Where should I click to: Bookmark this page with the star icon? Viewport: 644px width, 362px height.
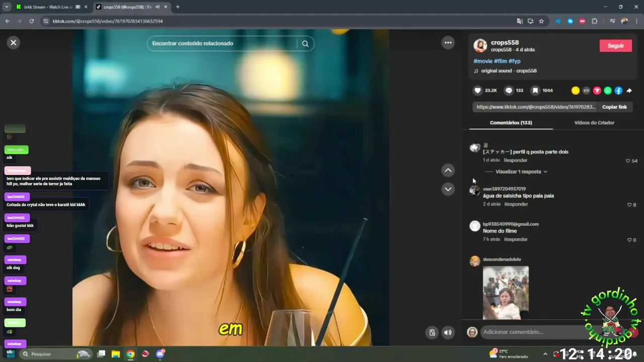tap(541, 21)
